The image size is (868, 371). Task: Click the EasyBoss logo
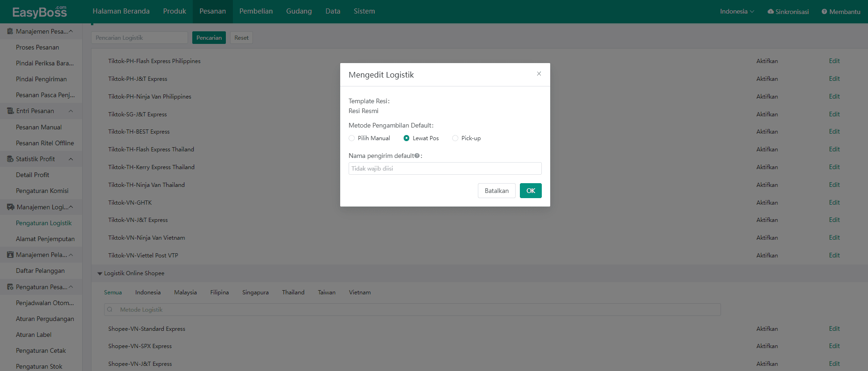pyautogui.click(x=40, y=12)
